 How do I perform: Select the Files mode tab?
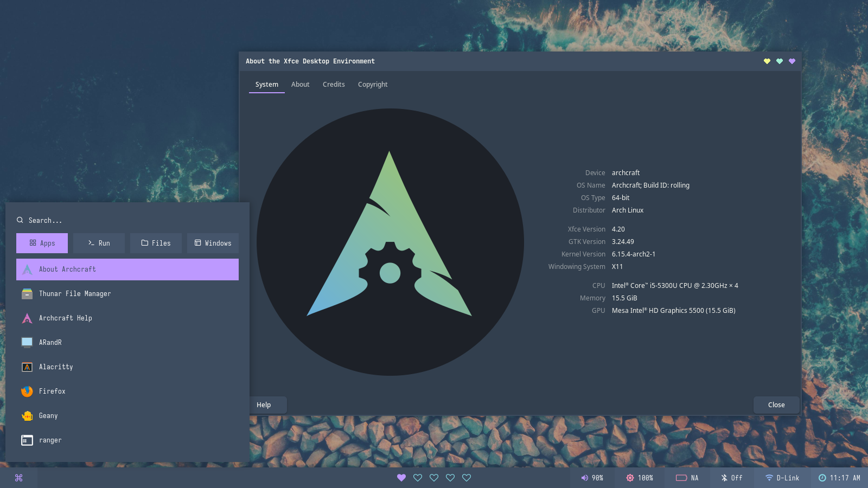click(x=156, y=243)
